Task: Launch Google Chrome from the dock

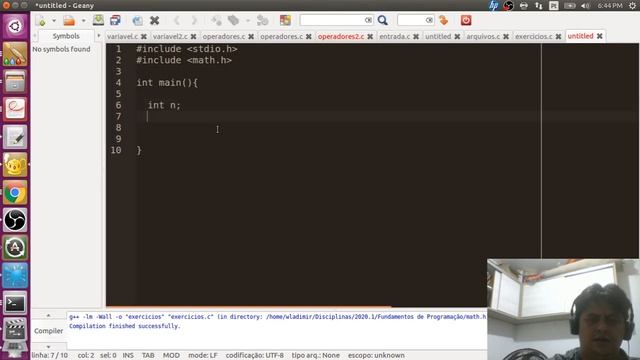Action: coord(15,193)
